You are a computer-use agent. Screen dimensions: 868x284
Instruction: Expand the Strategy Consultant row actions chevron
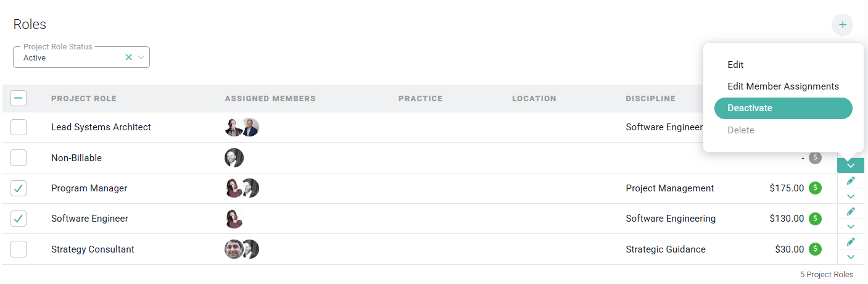tap(851, 257)
